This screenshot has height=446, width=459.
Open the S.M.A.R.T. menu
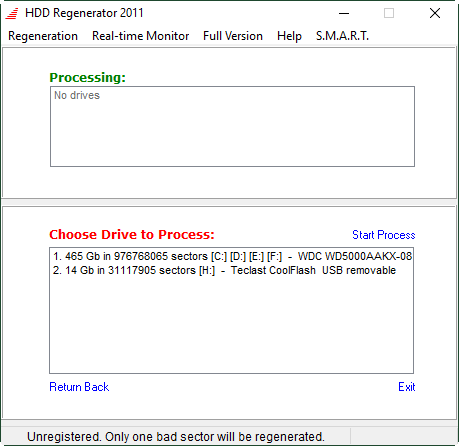(x=342, y=36)
